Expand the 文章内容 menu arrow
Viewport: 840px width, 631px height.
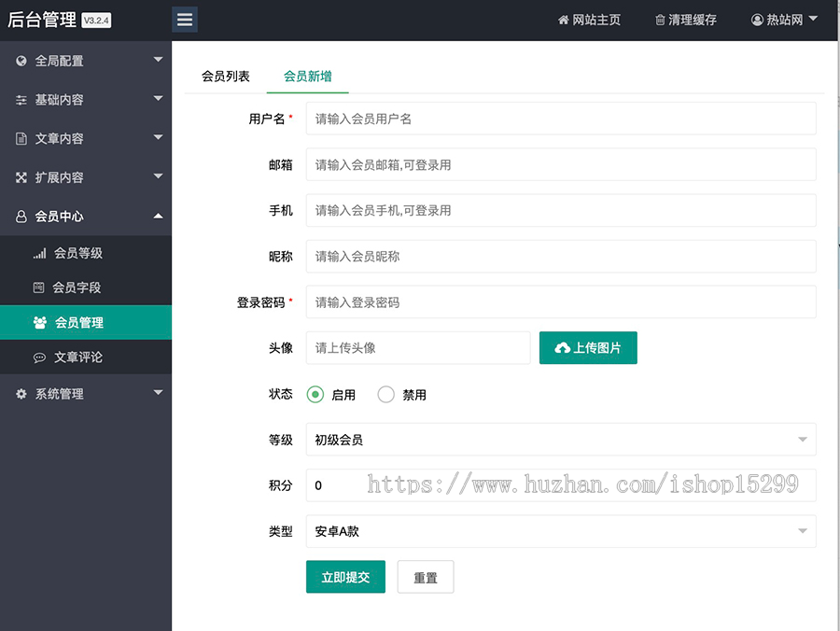(158, 137)
